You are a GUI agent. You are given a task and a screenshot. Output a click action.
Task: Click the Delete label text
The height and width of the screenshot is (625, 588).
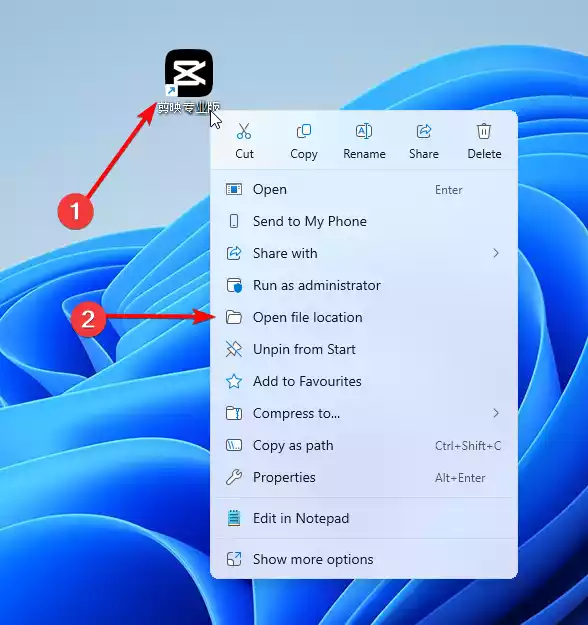click(x=484, y=154)
